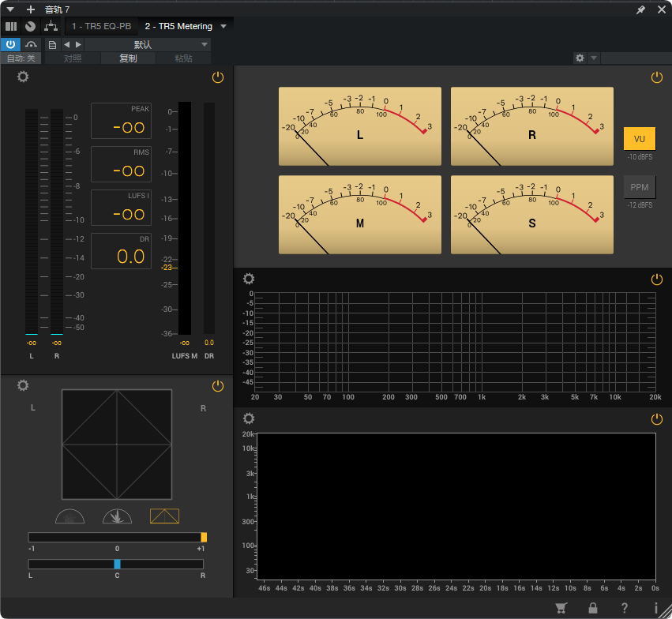The width and height of the screenshot is (672, 619).
Task: Open the spectrum analyzer settings gear
Action: pos(249,279)
